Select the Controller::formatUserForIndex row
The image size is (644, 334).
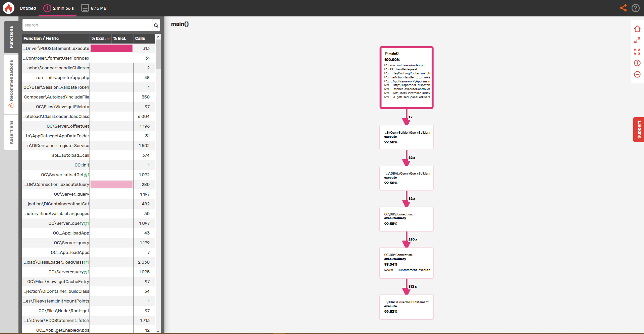point(89,58)
